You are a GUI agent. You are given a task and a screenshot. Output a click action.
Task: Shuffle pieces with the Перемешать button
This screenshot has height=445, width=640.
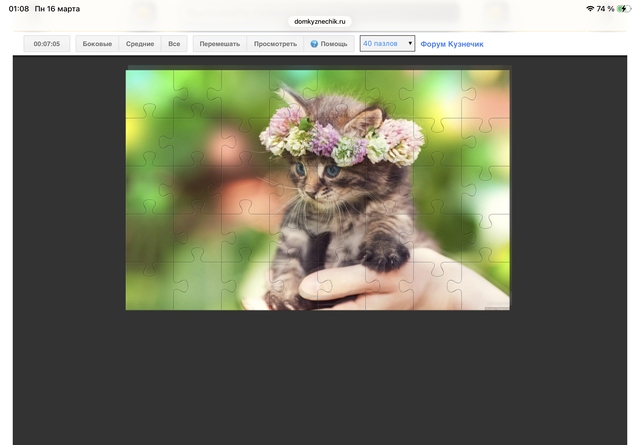219,44
